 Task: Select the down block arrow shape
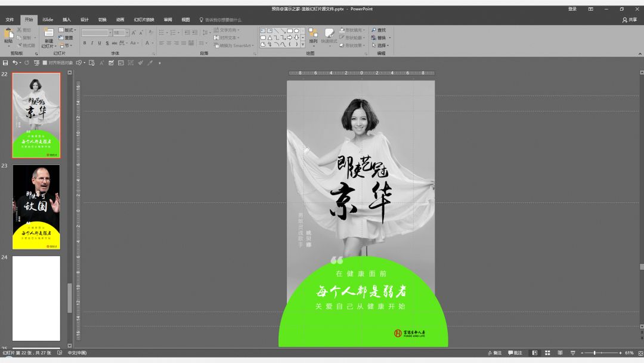pos(296,38)
